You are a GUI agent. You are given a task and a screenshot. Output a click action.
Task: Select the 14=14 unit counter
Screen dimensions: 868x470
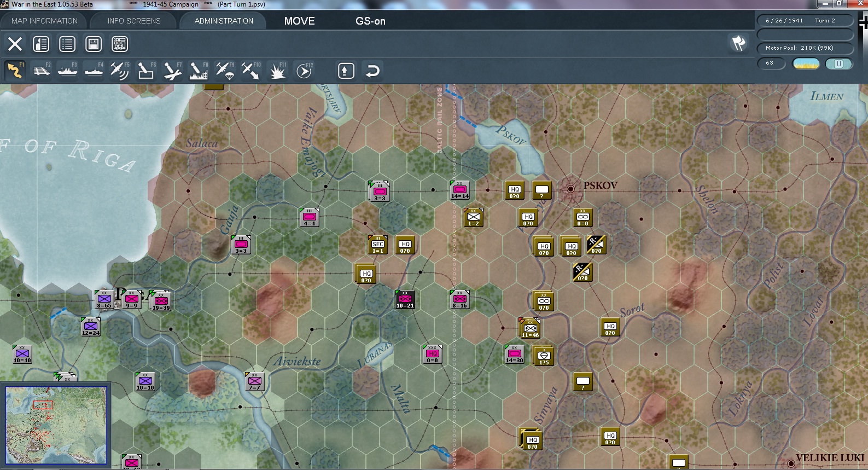[460, 190]
